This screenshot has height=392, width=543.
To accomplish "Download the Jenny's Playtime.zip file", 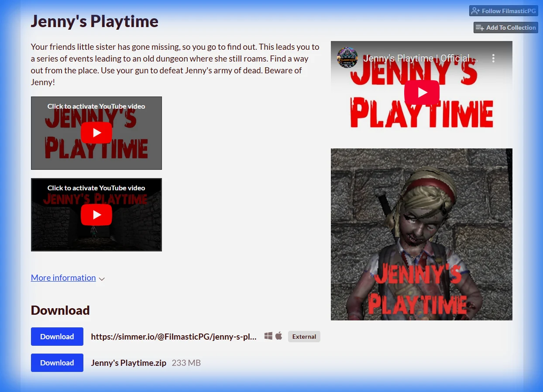I will [x=57, y=363].
